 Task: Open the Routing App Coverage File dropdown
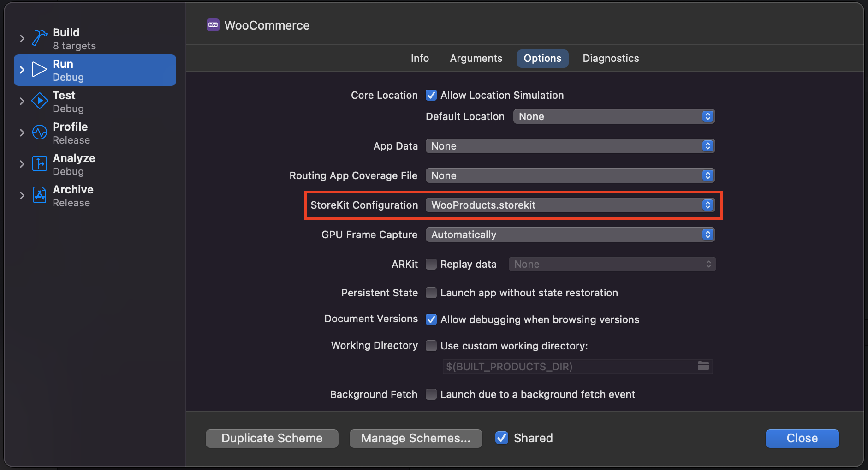point(570,175)
